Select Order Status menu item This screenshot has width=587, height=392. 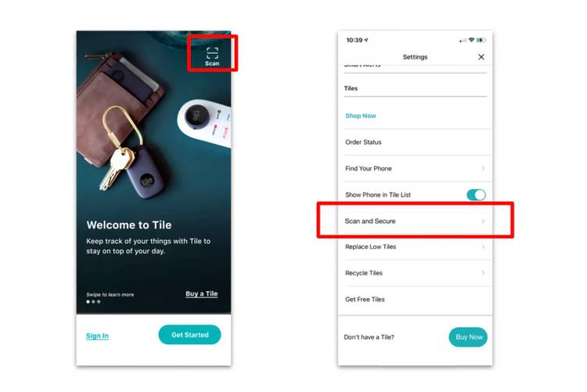[415, 142]
